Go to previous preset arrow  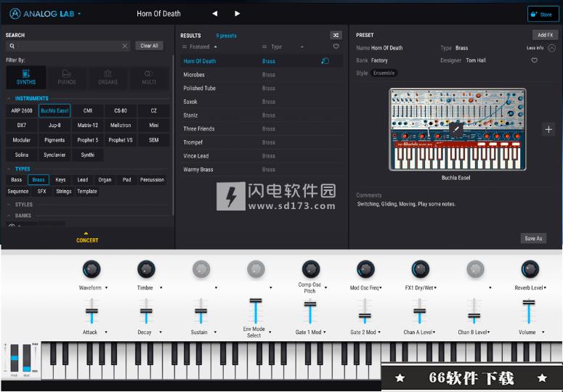215,14
